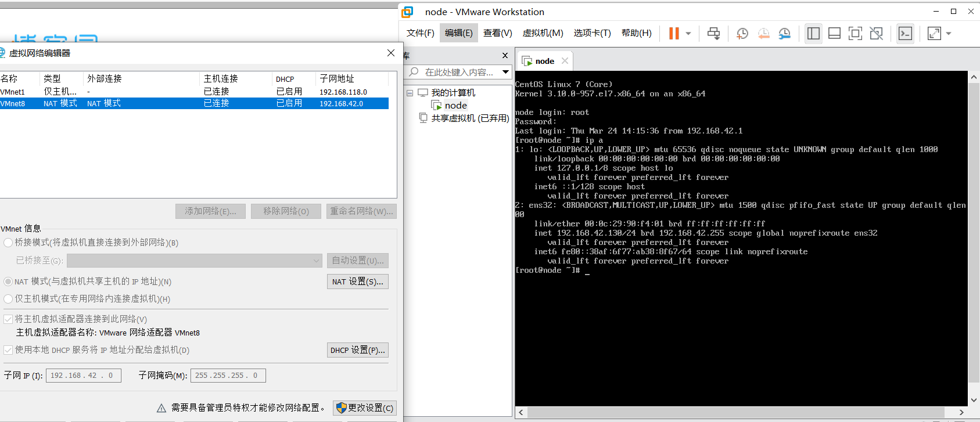Click the console vertical scrollbar up arrow
The image size is (980, 422).
coord(974,77)
